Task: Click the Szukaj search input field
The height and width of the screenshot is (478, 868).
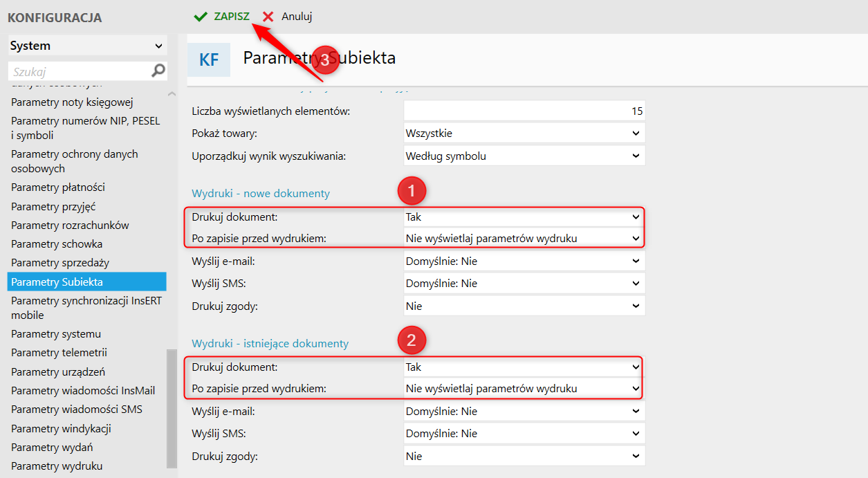Action: tap(80, 71)
